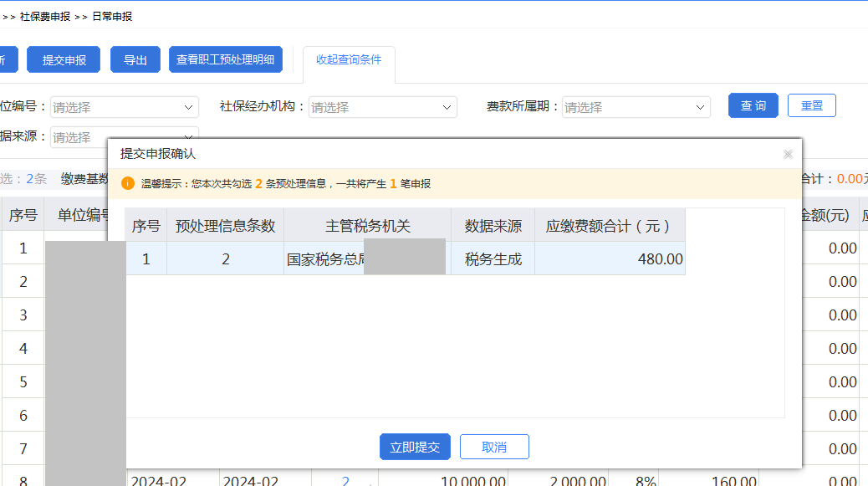Click the 提交申报 toolbar button
The image size is (868, 486).
coord(64,59)
